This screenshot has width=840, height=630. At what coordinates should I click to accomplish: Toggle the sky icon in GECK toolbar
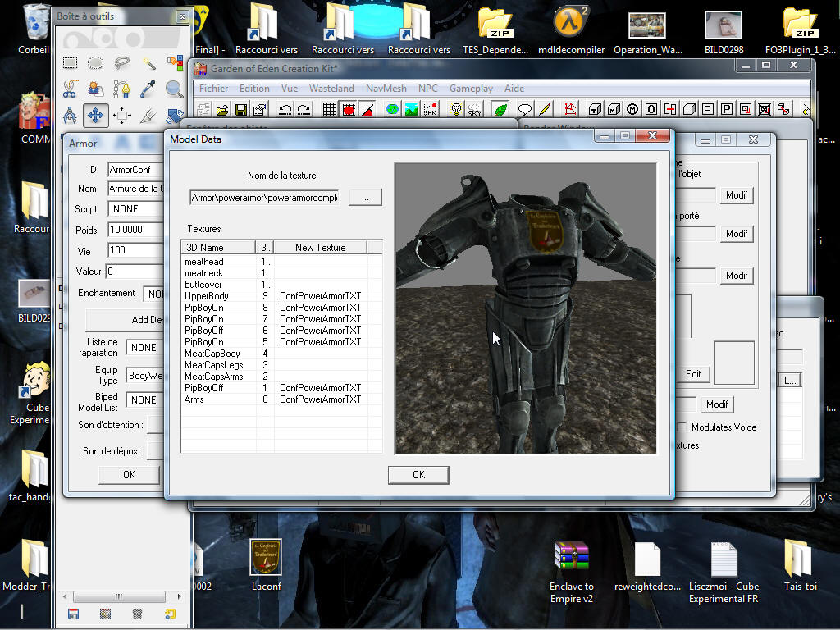(x=475, y=110)
